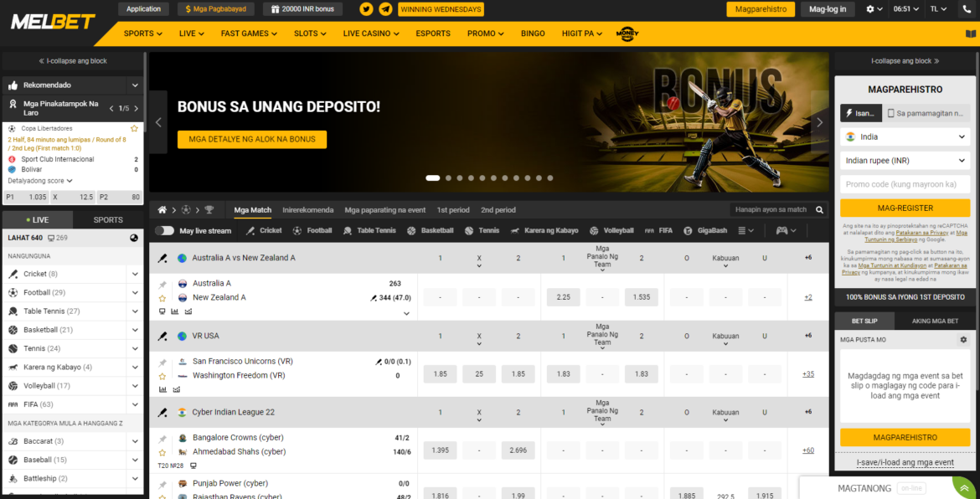Open SPORTS main menu
Screen dimensions: 980x499
pyautogui.click(x=143, y=33)
